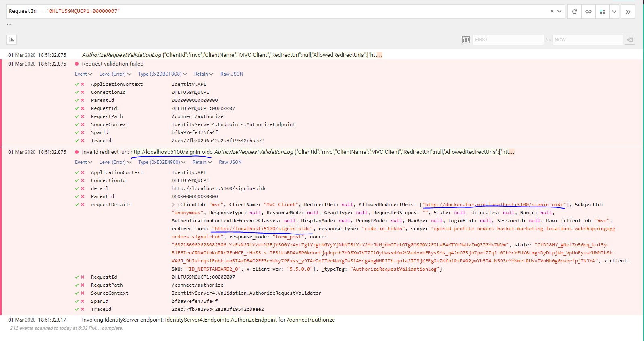Image resolution: width=644 pixels, height=341 pixels.
Task: X icon for RequestPath in Invalid redirect_uri event
Action: [83, 285]
